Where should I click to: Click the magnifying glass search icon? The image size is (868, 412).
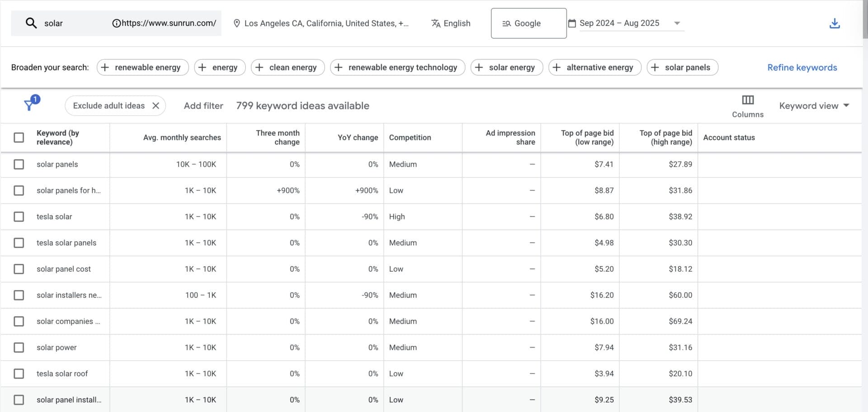click(31, 23)
